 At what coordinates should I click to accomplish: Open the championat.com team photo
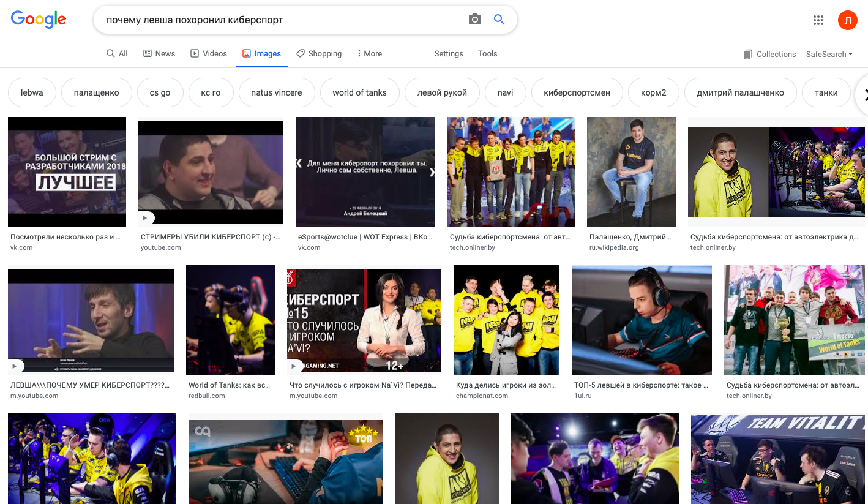(506, 320)
